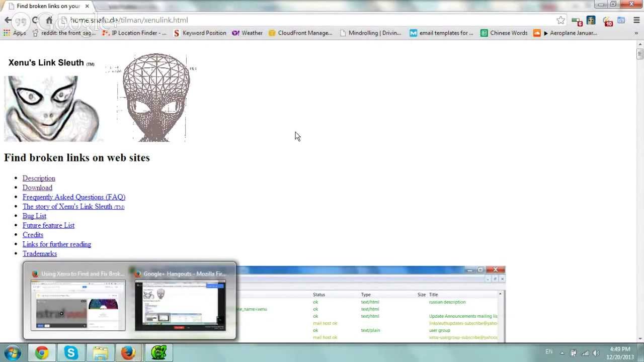
Task: Bookmark this page with the star icon
Action: pos(560,20)
